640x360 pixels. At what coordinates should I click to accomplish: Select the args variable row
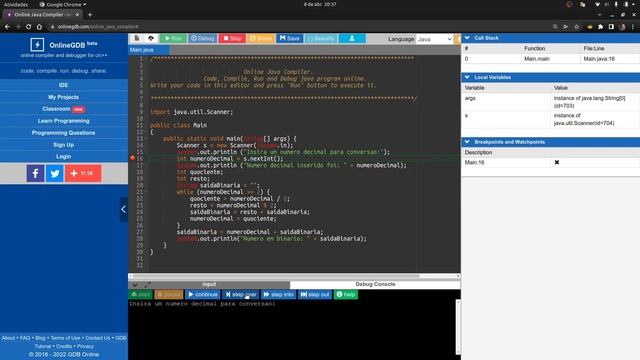coord(551,102)
